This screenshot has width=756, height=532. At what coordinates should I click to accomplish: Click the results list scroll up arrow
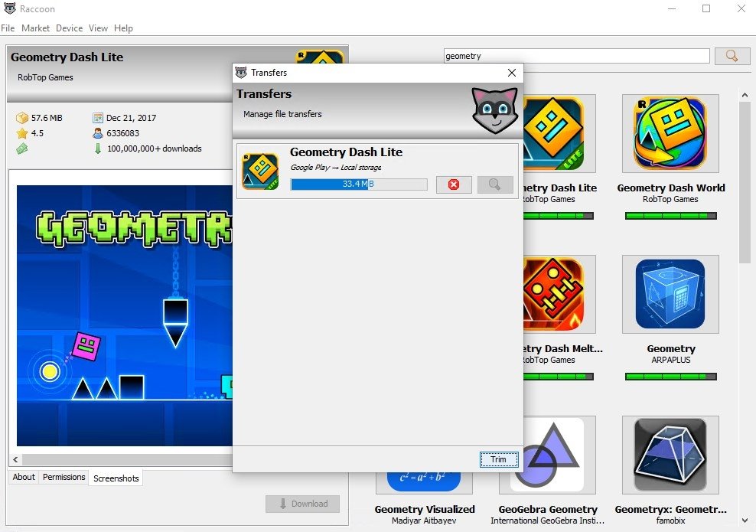point(745,95)
